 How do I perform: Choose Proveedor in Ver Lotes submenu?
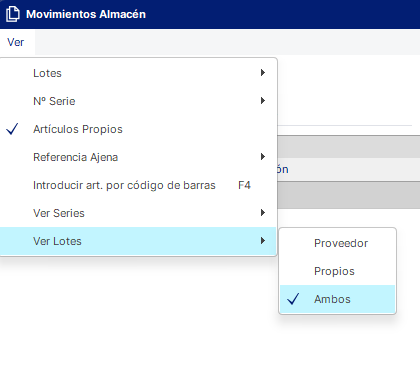[337, 243]
